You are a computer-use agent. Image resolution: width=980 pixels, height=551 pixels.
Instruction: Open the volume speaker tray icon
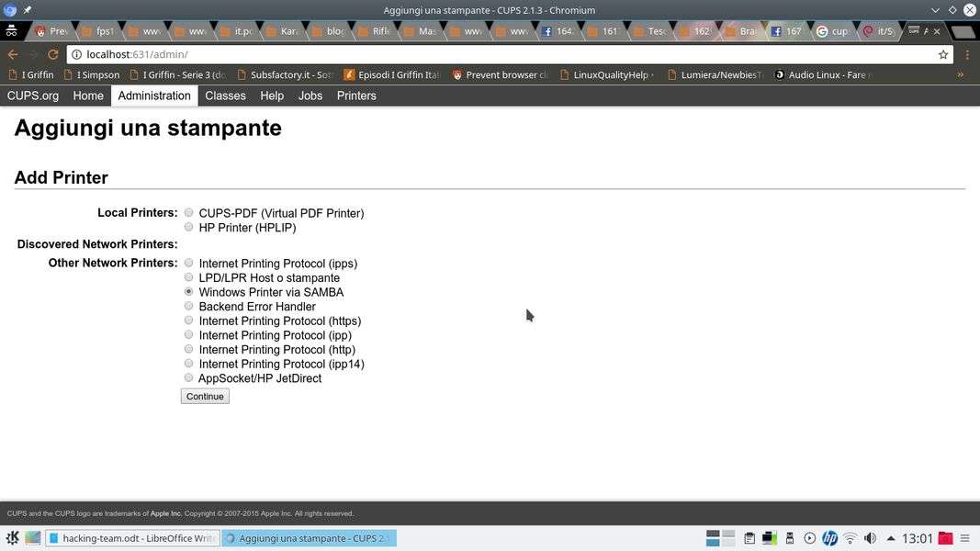tap(870, 538)
